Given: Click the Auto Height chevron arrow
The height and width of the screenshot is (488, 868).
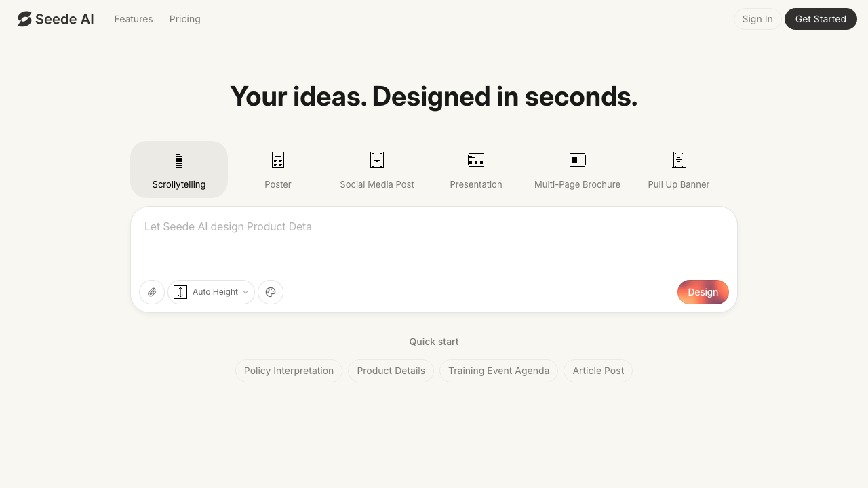Looking at the screenshot, I should [245, 292].
